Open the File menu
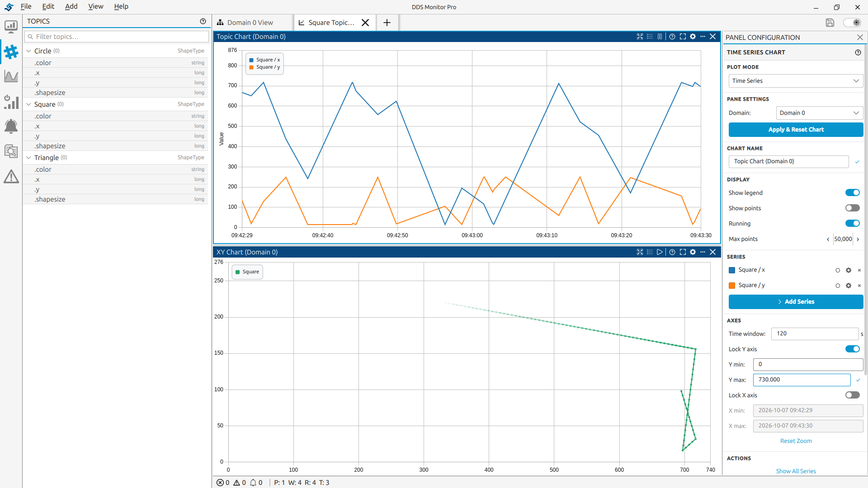 (x=26, y=6)
